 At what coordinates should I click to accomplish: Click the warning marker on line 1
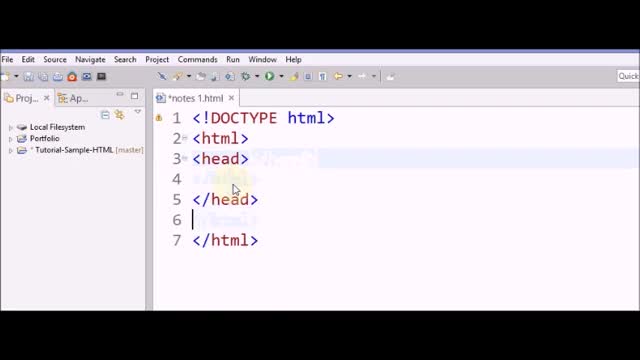[159, 118]
